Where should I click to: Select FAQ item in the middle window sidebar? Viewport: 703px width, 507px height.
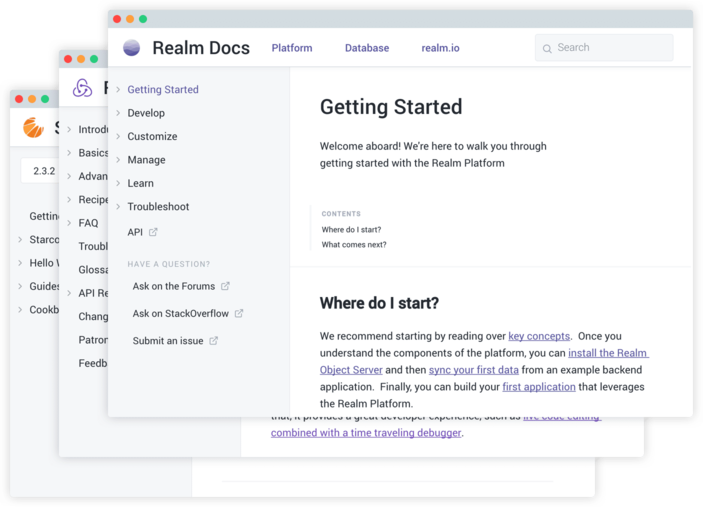[88, 223]
